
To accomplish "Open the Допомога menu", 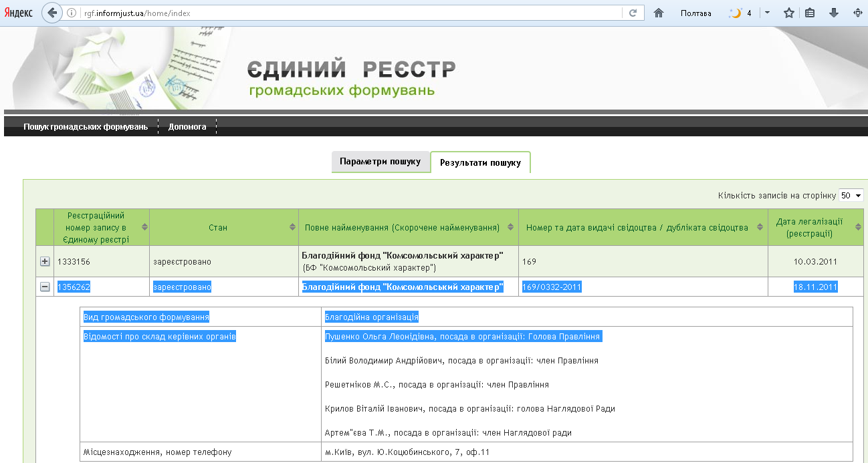I will [x=187, y=126].
